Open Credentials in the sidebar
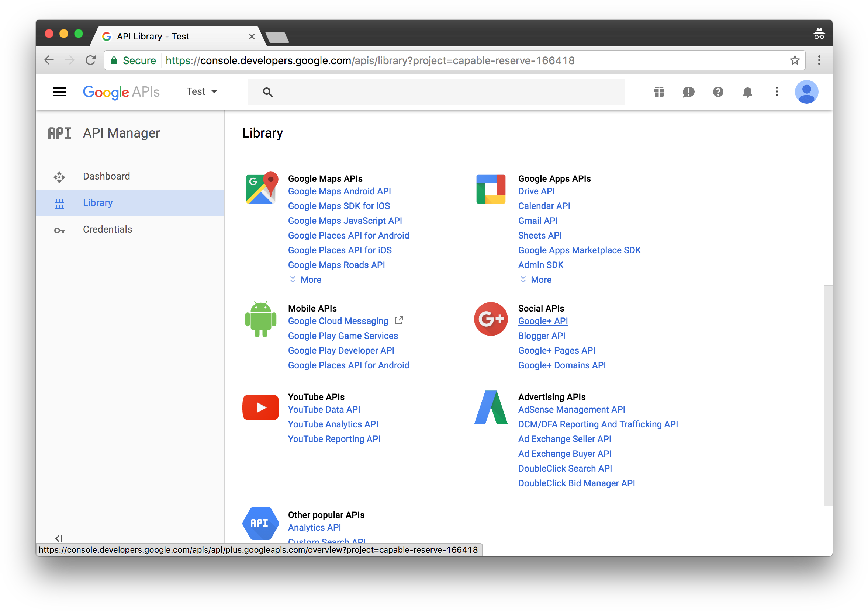 [x=130, y=229]
